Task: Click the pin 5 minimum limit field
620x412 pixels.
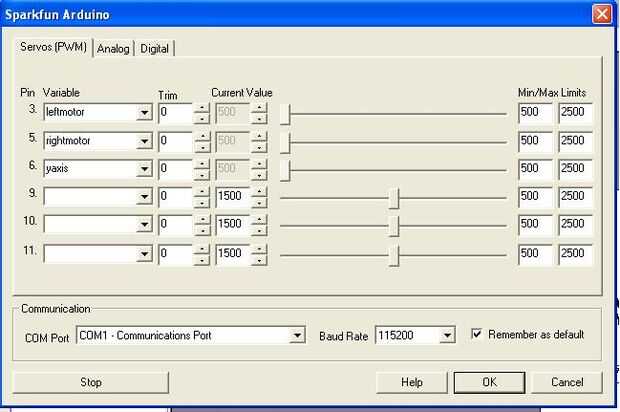Action: [x=535, y=142]
